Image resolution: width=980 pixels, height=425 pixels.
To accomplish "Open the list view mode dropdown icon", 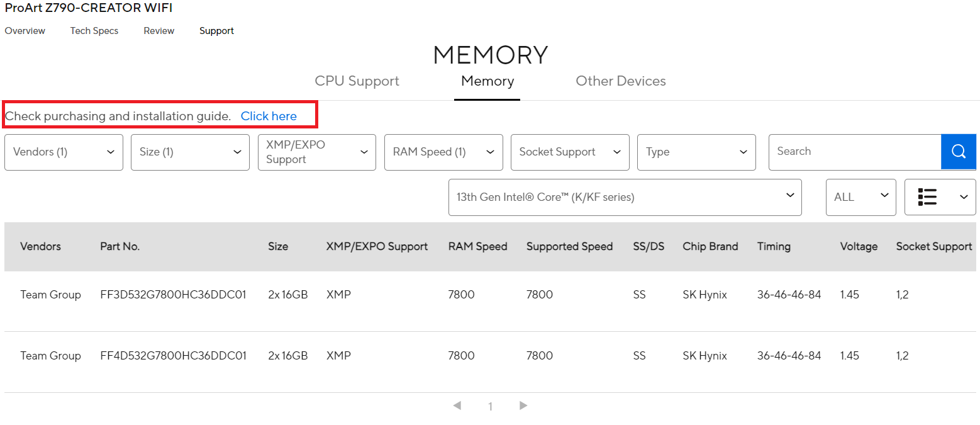I will click(x=940, y=197).
